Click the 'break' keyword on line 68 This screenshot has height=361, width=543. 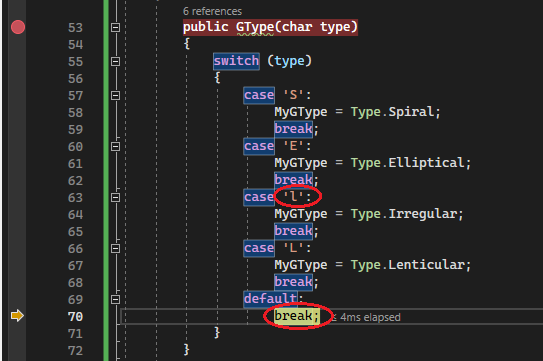[x=294, y=282]
